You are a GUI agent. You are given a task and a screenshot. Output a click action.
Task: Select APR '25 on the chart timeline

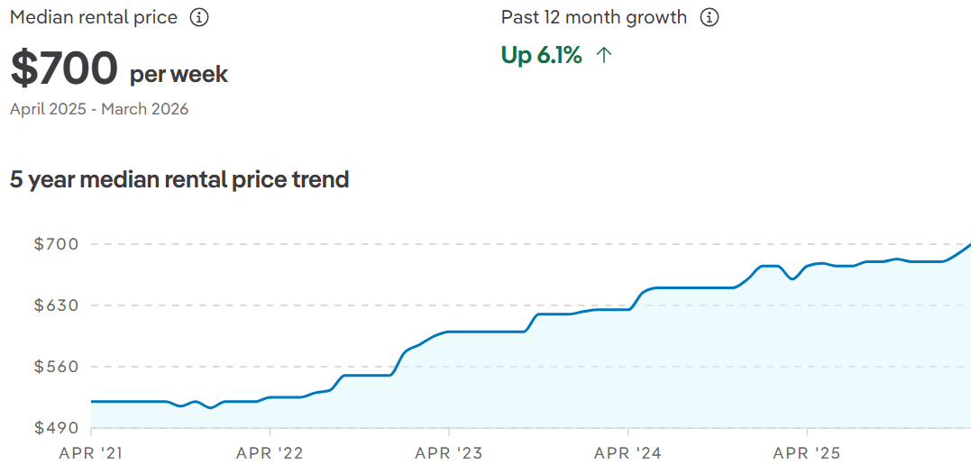click(807, 453)
